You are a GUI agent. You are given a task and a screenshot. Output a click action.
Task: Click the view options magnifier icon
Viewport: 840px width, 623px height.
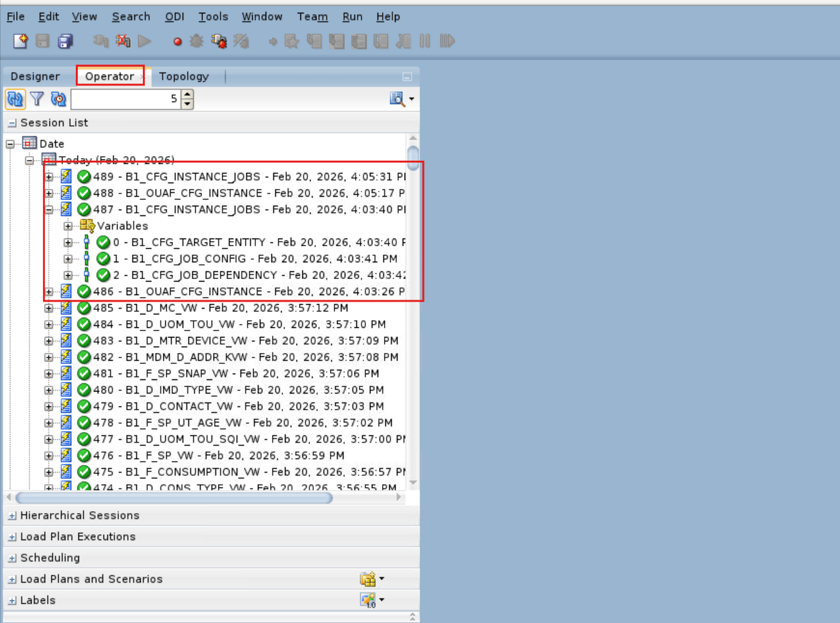coord(396,99)
